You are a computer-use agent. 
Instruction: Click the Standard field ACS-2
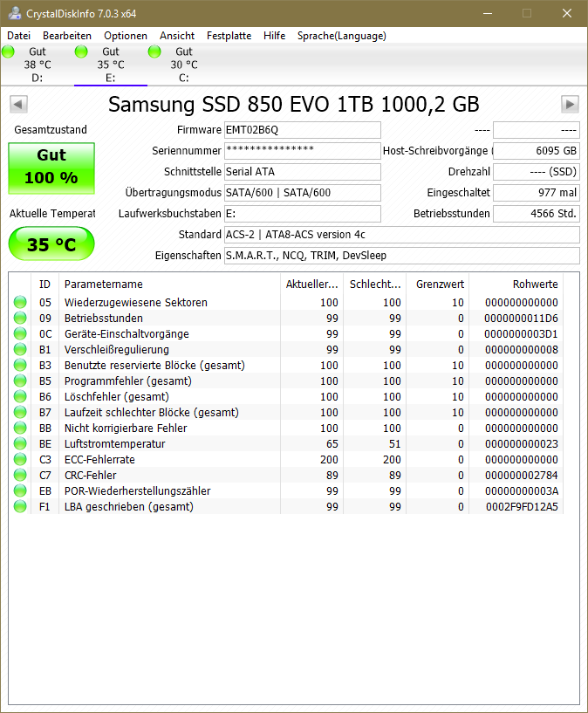[401, 235]
